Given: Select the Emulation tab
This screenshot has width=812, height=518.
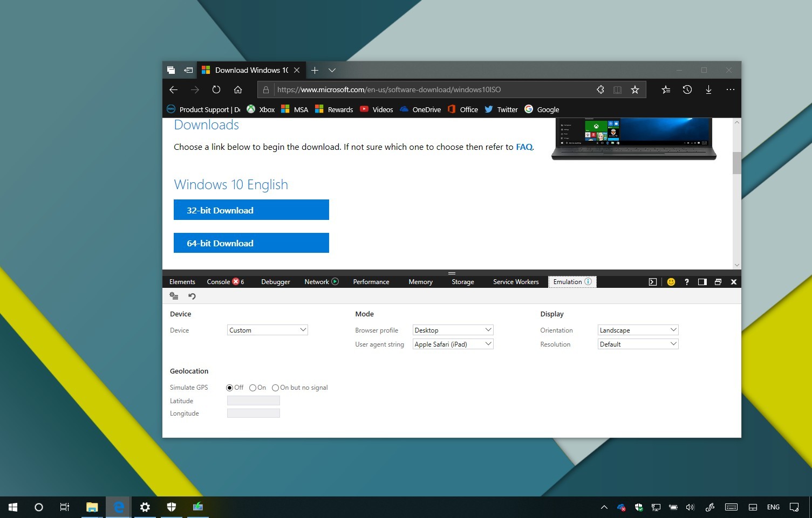Looking at the screenshot, I should coord(572,282).
